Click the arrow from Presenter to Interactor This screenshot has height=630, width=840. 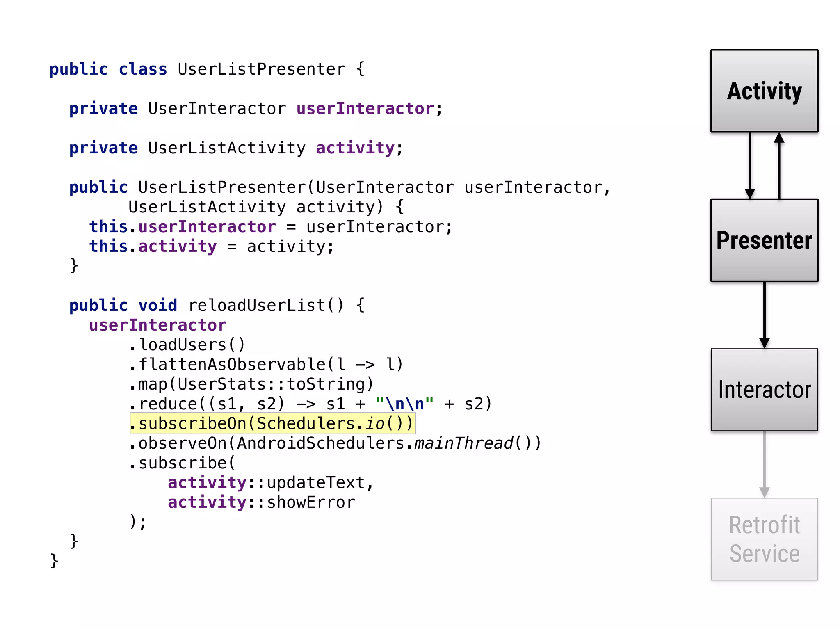764,315
